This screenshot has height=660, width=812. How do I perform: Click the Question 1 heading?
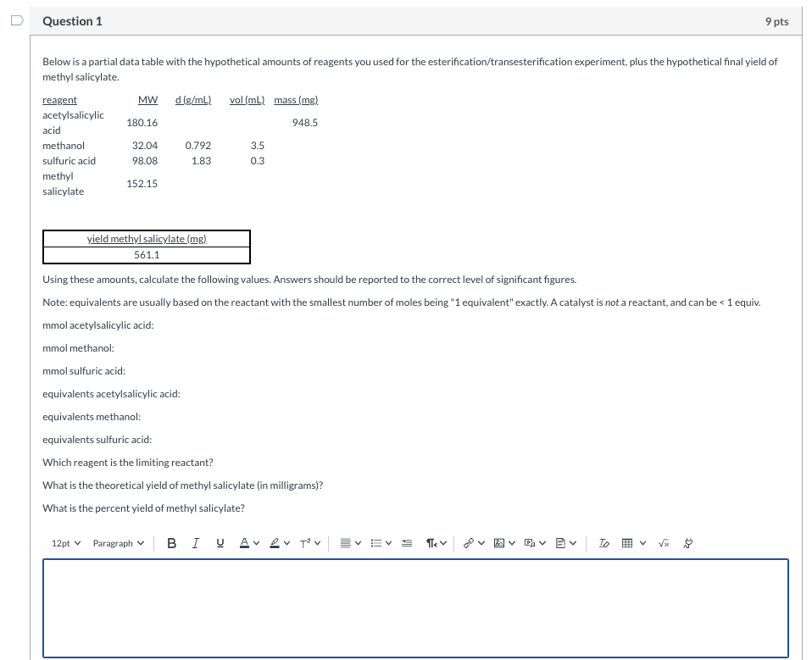pyautogui.click(x=73, y=21)
